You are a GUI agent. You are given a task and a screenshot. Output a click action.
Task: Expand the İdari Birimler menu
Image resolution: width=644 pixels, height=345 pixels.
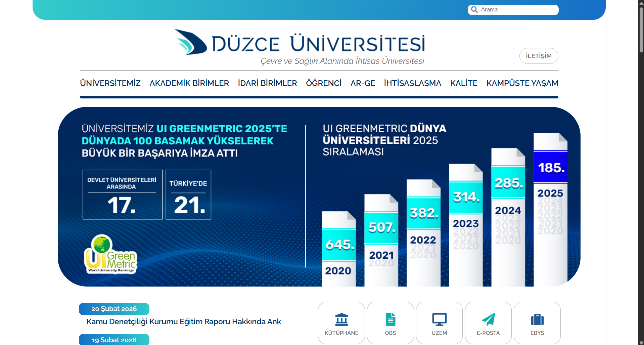click(267, 83)
